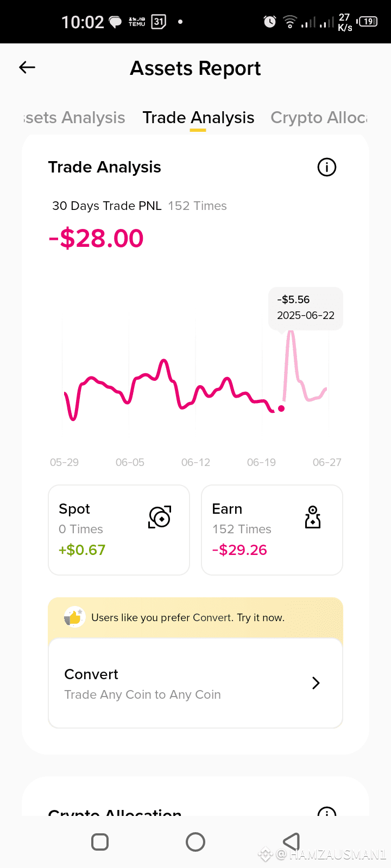Image resolution: width=391 pixels, height=868 pixels.
Task: Switch to the Crypto Allocation tab
Action: click(x=319, y=118)
